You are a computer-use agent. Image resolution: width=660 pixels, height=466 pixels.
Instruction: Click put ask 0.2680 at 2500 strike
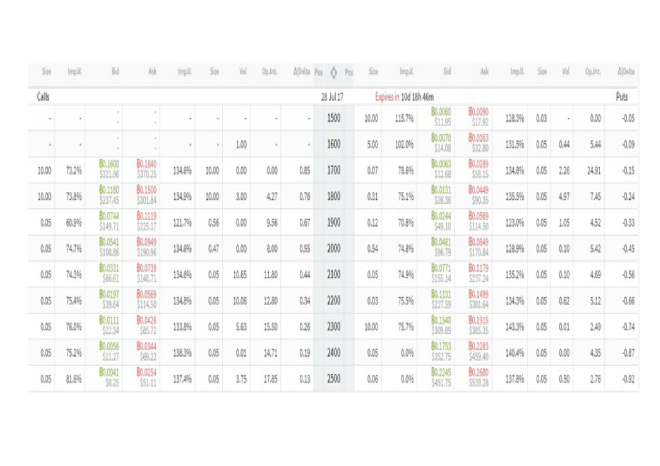pos(479,374)
